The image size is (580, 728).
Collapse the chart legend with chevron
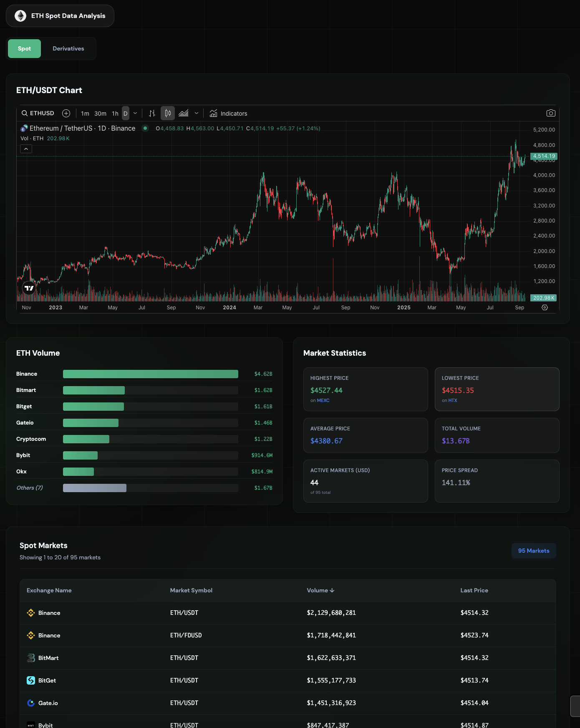pos(26,149)
